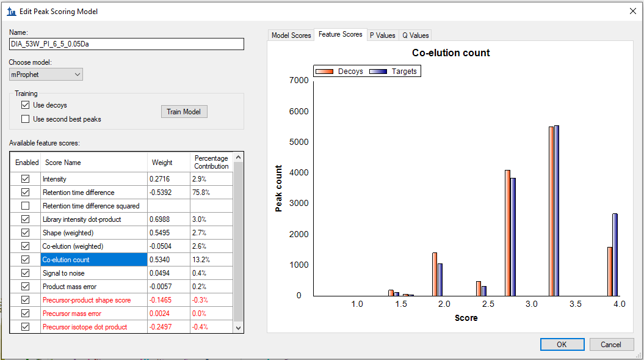644x360 pixels.
Task: Enable Retention time difference squared score
Action: point(25,206)
